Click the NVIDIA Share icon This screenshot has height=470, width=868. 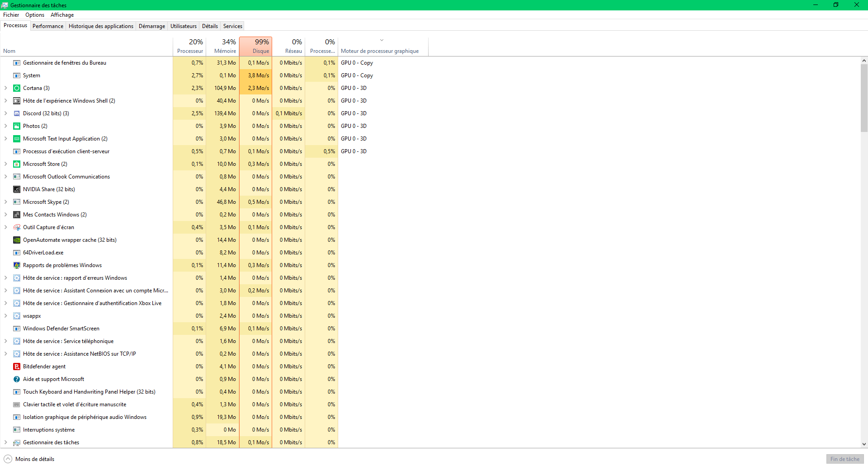pos(17,189)
